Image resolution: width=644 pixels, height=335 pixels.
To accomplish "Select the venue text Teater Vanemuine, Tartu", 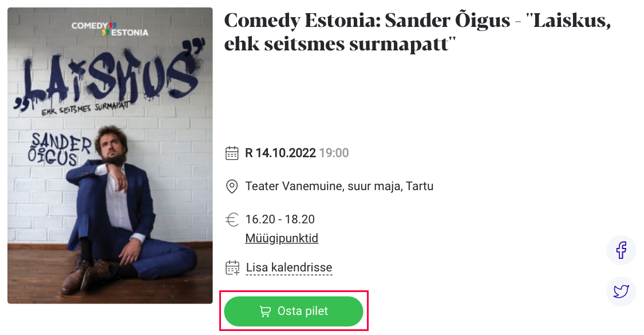I will click(339, 186).
